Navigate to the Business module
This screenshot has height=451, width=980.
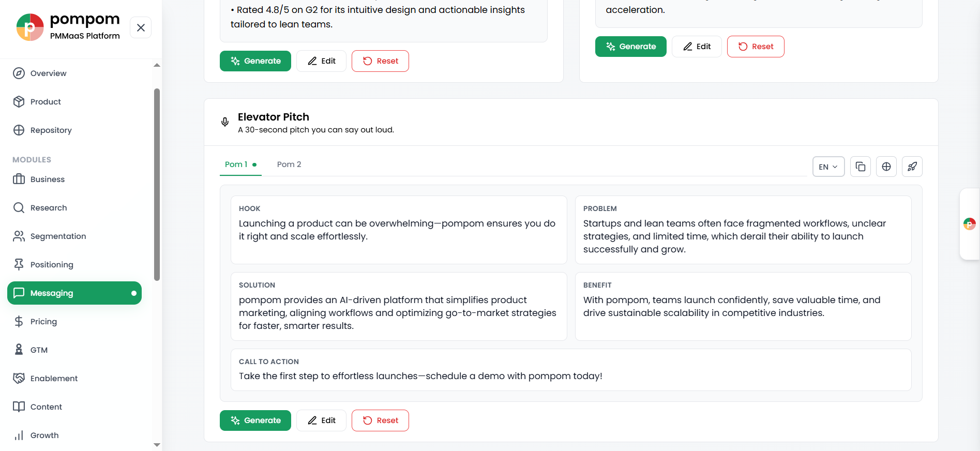74,179
